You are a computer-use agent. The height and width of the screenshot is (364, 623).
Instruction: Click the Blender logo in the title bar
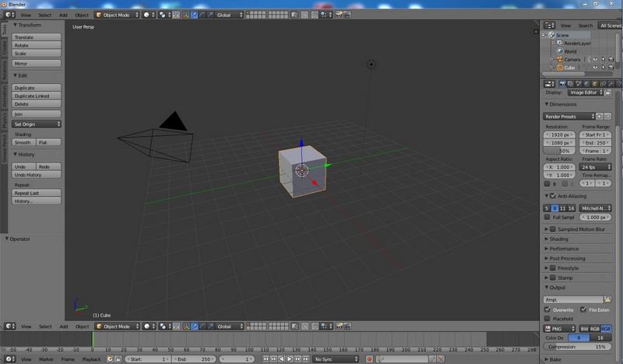coord(5,3)
